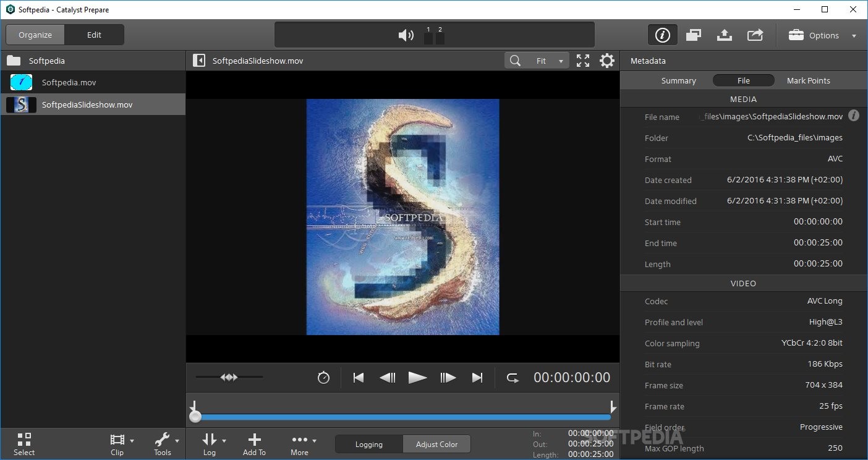Select the SoftpediaSlideshow.mov clip

point(93,104)
